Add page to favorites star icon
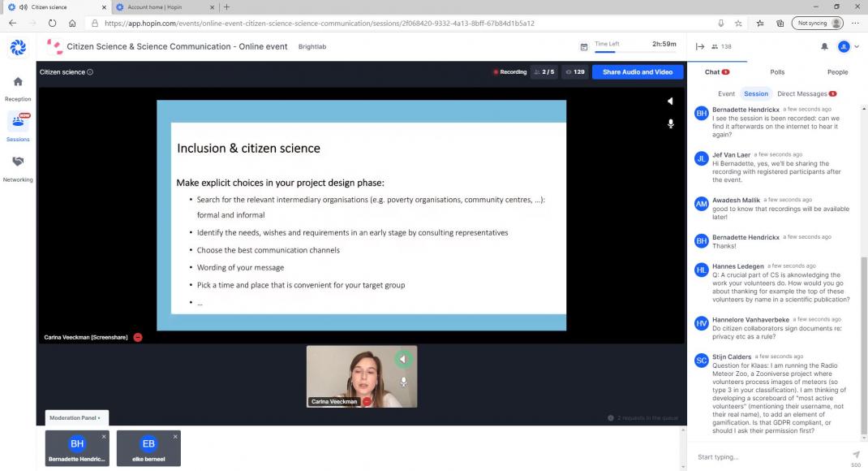 pos(738,24)
